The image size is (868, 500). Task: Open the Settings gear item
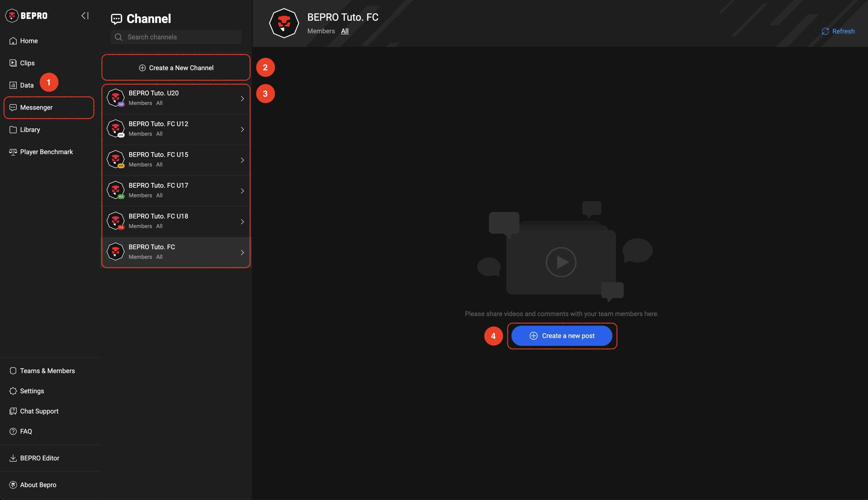coord(32,391)
